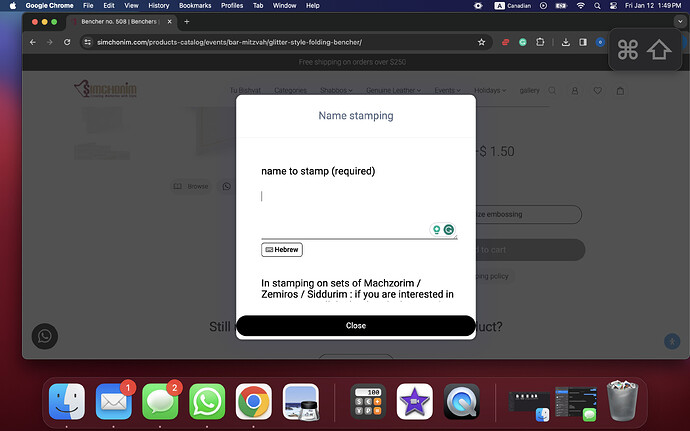Open the Chrome downloads panel
This screenshot has height=431, width=690.
pyautogui.click(x=566, y=42)
